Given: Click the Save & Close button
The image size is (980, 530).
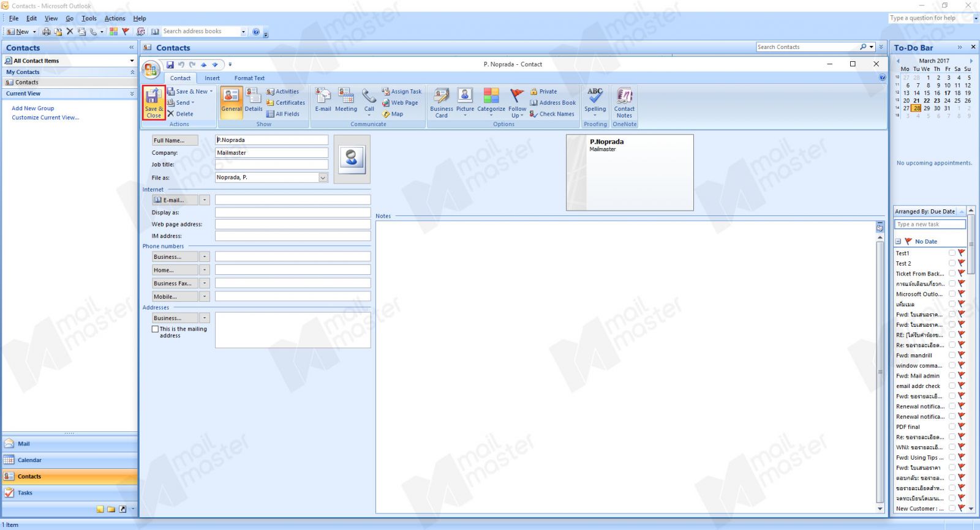Looking at the screenshot, I should pyautogui.click(x=153, y=102).
